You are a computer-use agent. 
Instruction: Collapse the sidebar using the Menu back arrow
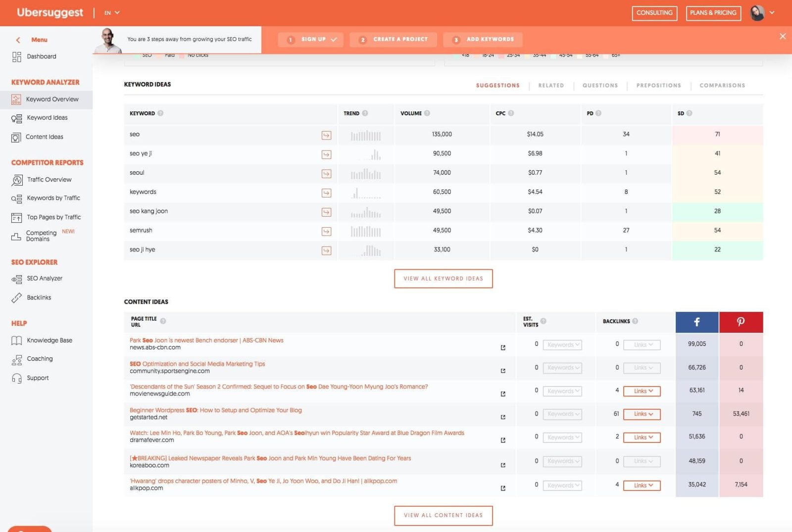coord(18,40)
